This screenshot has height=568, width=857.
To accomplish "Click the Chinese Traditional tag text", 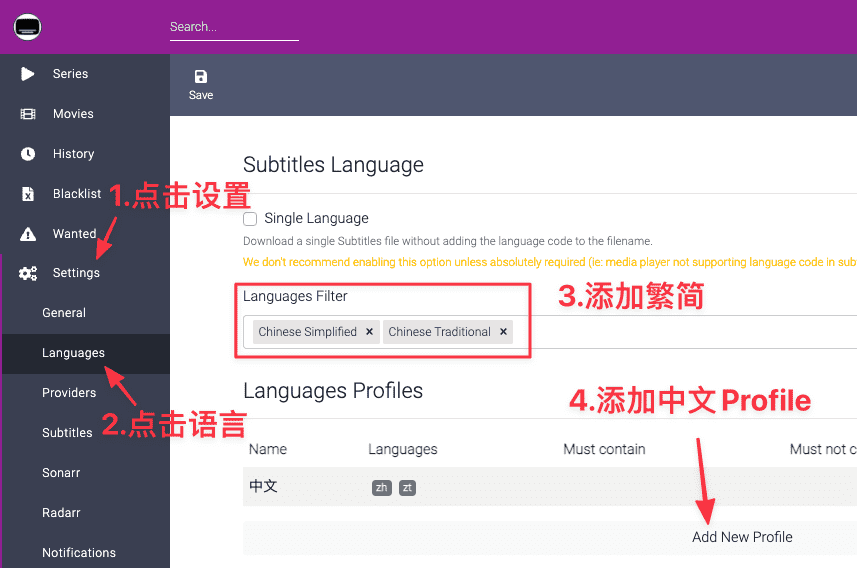I will [x=439, y=332].
